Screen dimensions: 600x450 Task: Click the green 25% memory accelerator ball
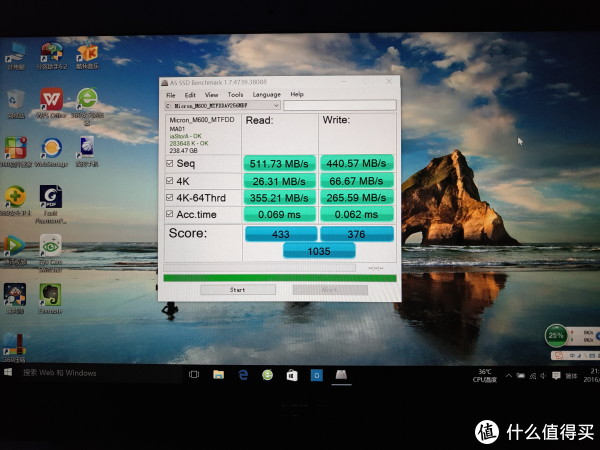click(556, 336)
